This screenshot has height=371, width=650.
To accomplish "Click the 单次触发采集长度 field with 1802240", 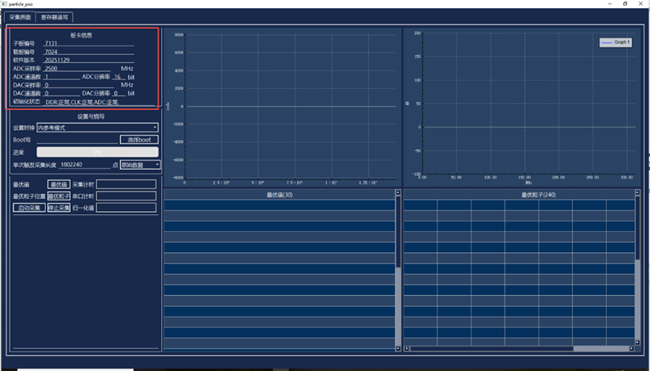I will tap(85, 165).
